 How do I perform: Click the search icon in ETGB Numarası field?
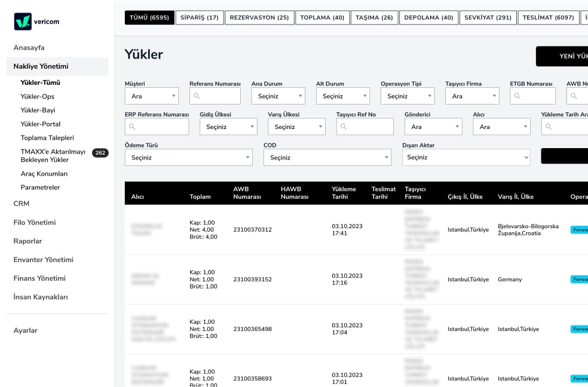517,96
